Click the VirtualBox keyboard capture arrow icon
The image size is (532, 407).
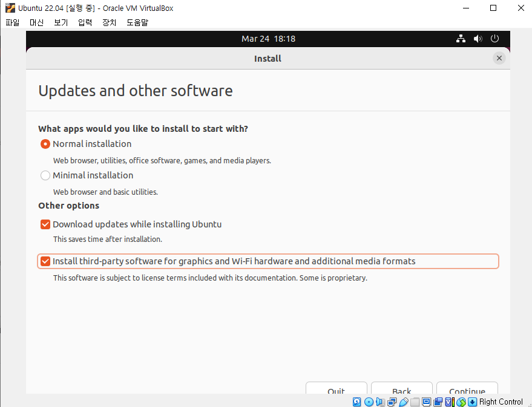(x=472, y=402)
